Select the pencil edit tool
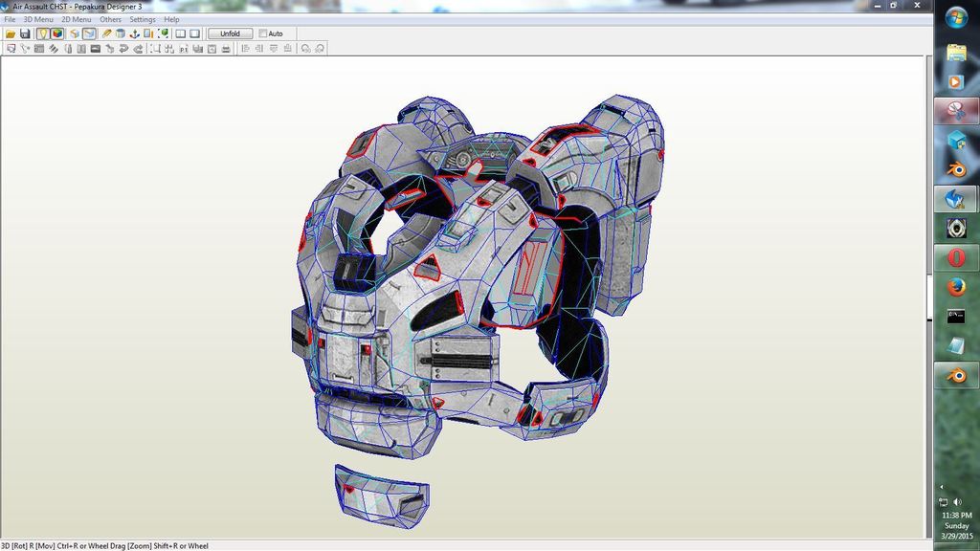The height and width of the screenshot is (551, 980). pos(106,33)
